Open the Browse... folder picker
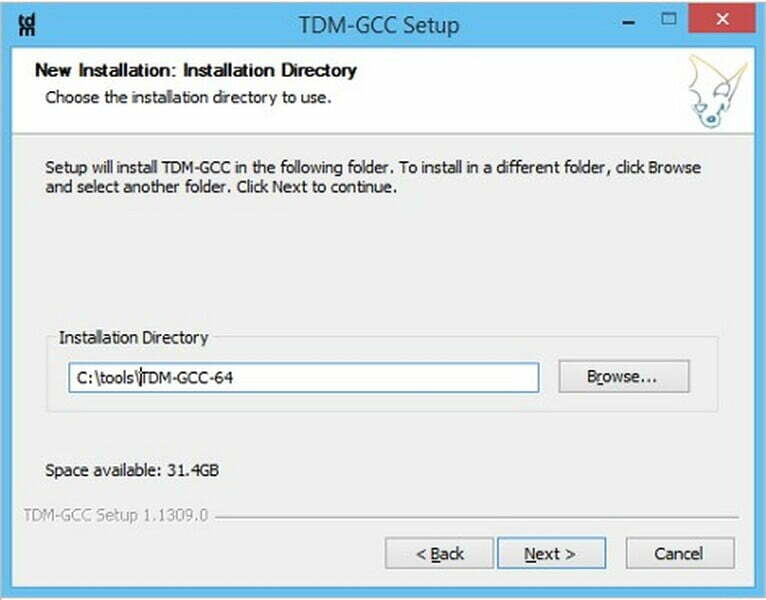This screenshot has height=600, width=766. coord(624,376)
